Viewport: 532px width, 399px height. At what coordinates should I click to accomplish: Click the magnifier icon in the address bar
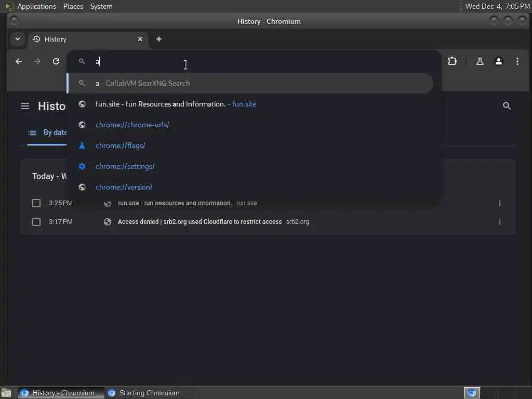[82, 61]
